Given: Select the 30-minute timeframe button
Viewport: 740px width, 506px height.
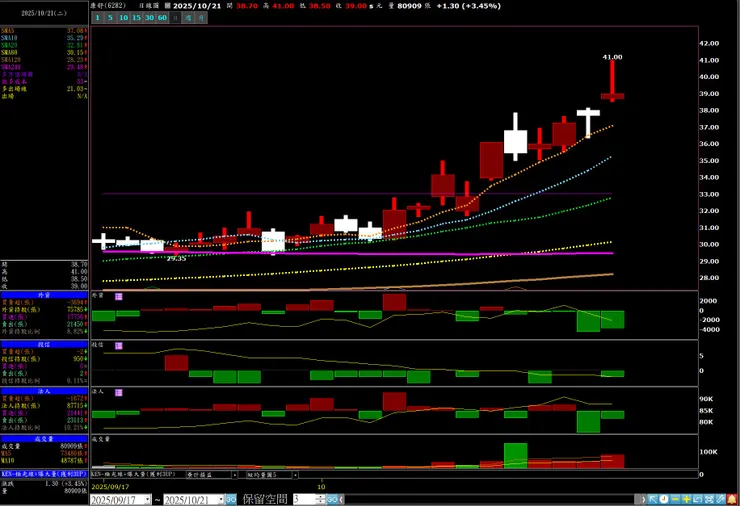Looking at the screenshot, I should [149, 17].
